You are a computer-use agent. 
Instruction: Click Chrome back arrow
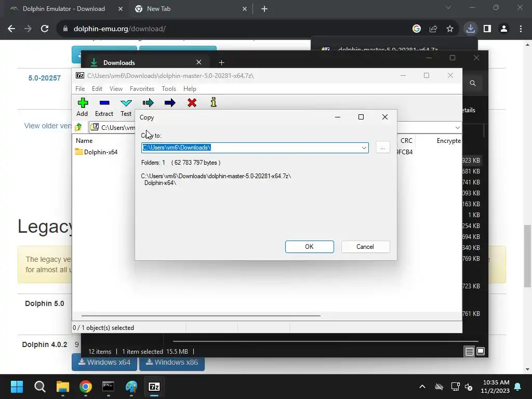pos(11,29)
